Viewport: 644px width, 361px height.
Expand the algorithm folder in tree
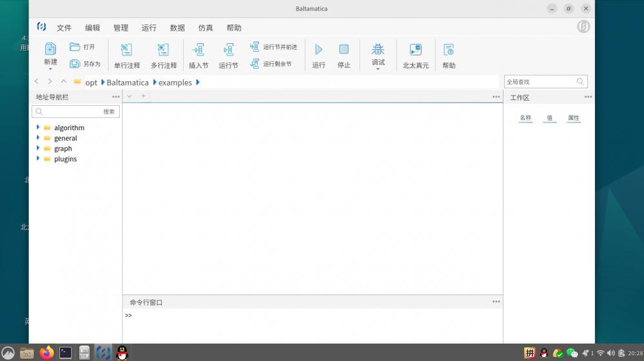point(38,128)
